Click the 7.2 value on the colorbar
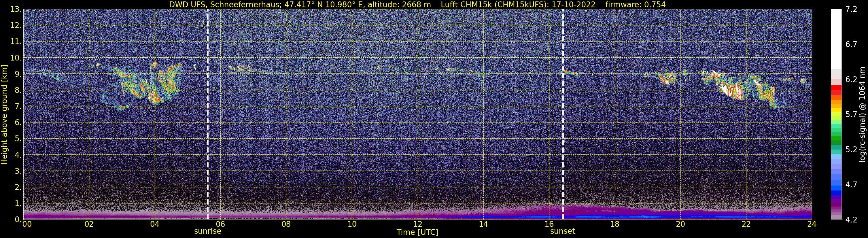The height and width of the screenshot is (238, 868). 851,10
